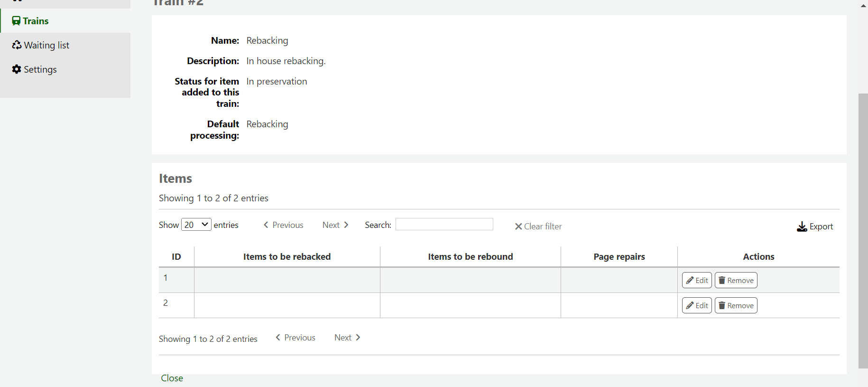This screenshot has width=868, height=387.
Task: Open the Waiting list page
Action: 46,45
